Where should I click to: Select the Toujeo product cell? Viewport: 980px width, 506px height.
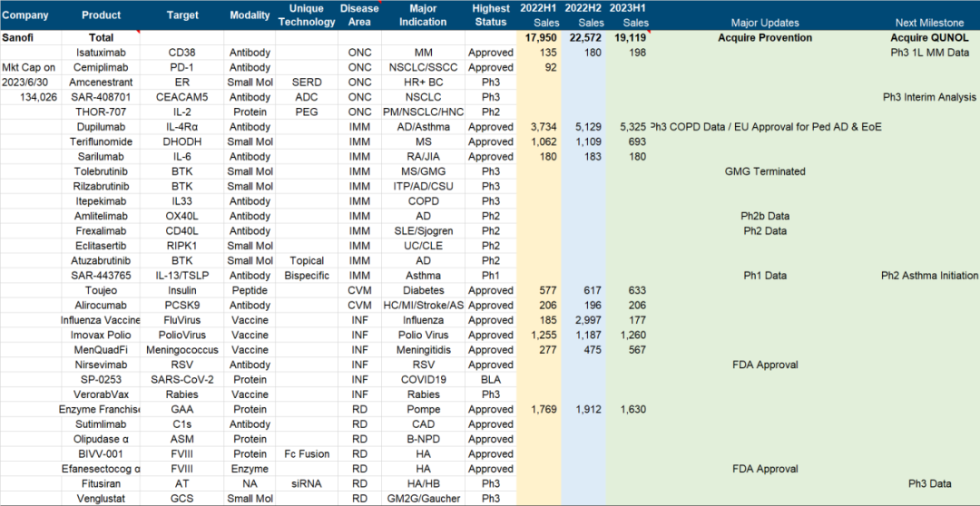[x=101, y=290]
